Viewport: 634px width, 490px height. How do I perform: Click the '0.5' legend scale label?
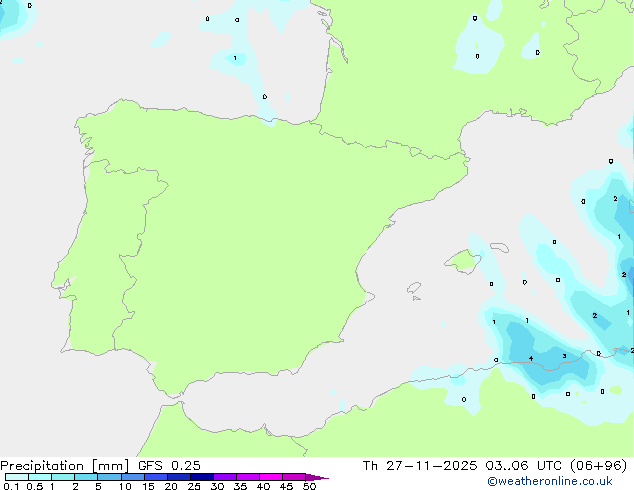point(35,486)
